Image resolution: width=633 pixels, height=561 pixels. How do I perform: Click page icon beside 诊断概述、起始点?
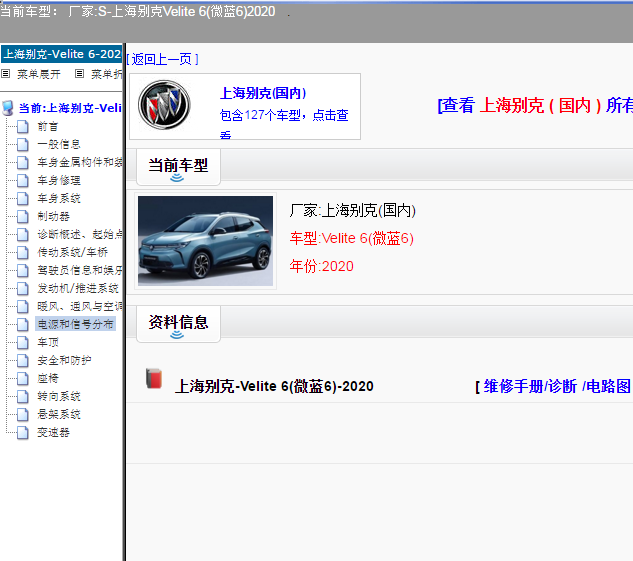pyautogui.click(x=23, y=234)
